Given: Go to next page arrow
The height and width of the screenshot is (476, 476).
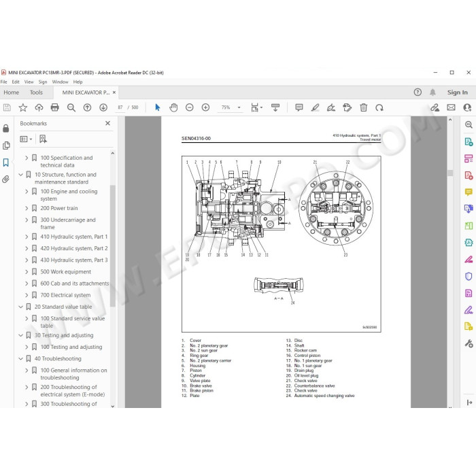Looking at the screenshot, I should tap(103, 107).
